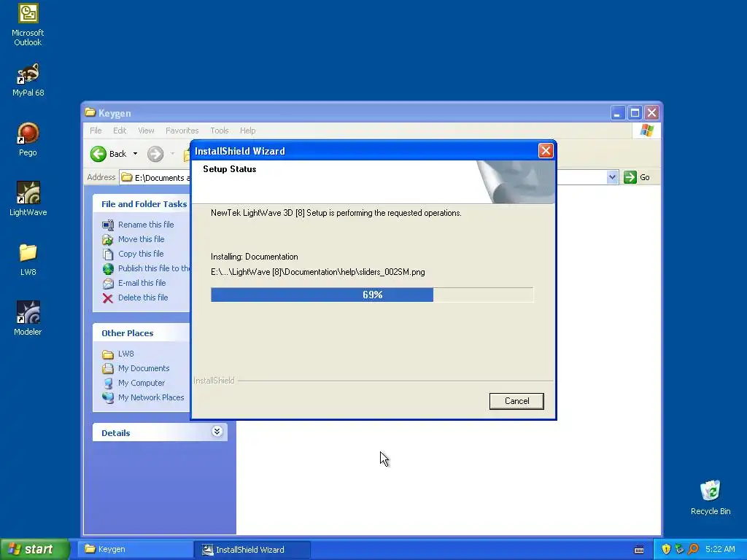Open the Back button history dropdown arrow
747x560 pixels.
(135, 154)
